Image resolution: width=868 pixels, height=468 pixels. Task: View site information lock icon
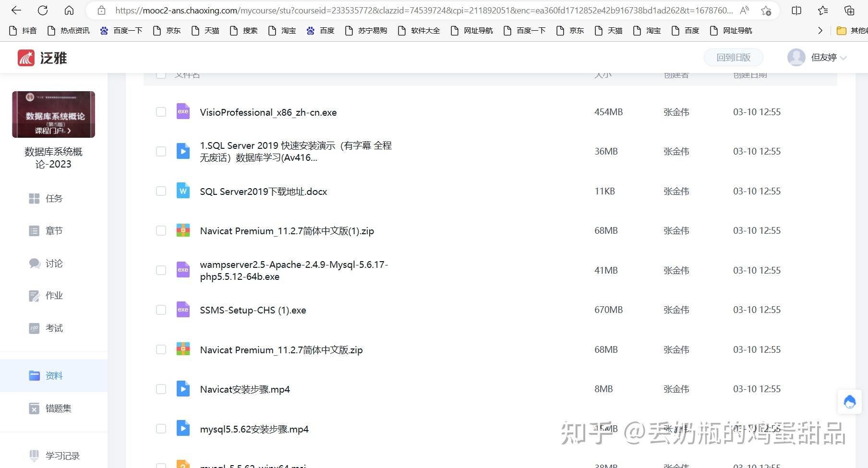101,10
